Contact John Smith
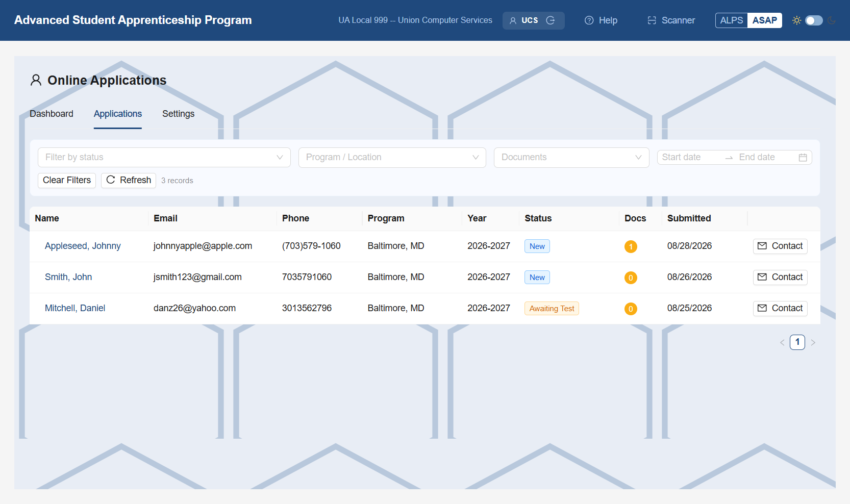 780,278
